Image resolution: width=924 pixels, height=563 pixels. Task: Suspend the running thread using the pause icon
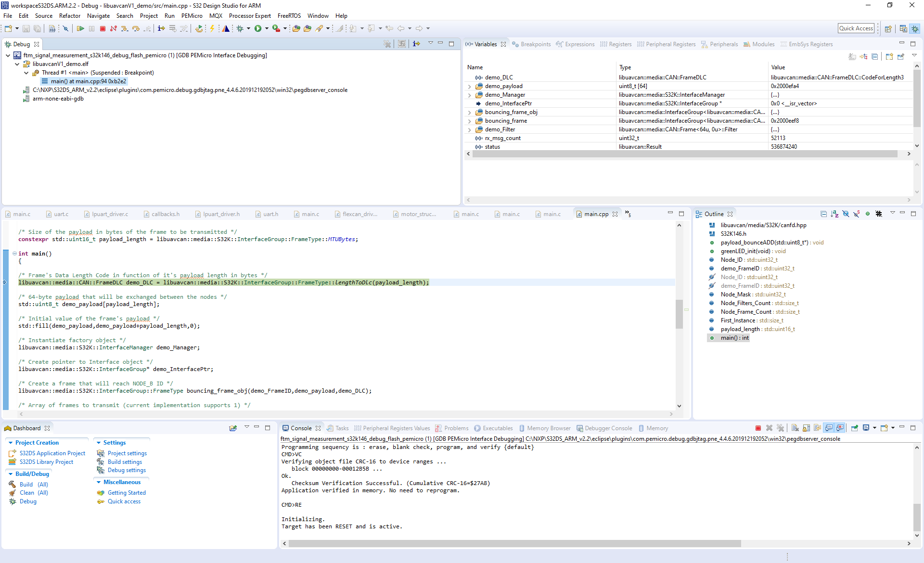(92, 28)
